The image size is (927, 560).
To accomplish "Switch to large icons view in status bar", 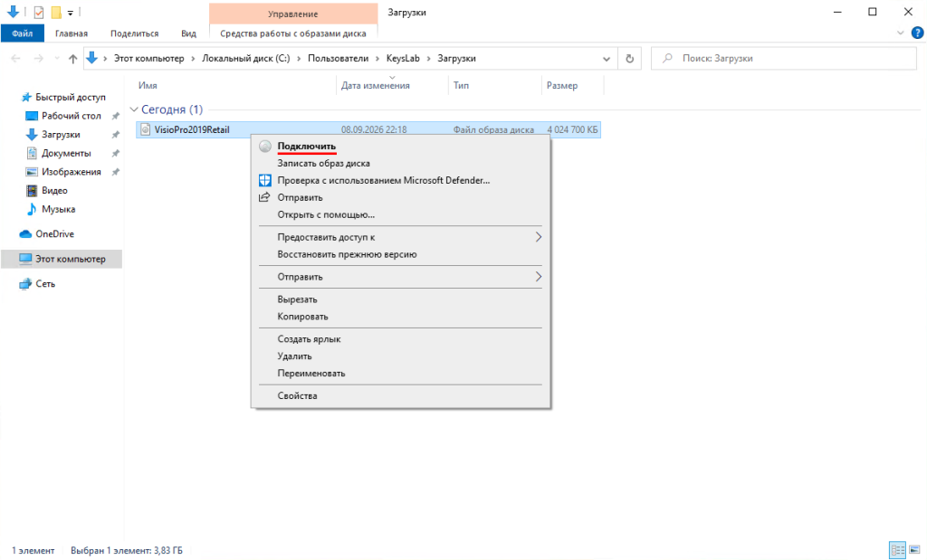I will click(914, 550).
